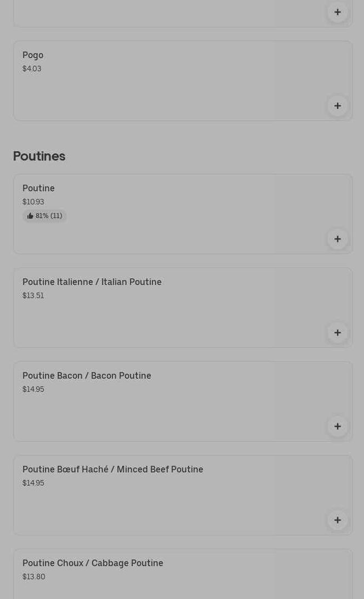Open the Pogo item title
Image resolution: width=364 pixels, height=599 pixels.
[x=33, y=55]
